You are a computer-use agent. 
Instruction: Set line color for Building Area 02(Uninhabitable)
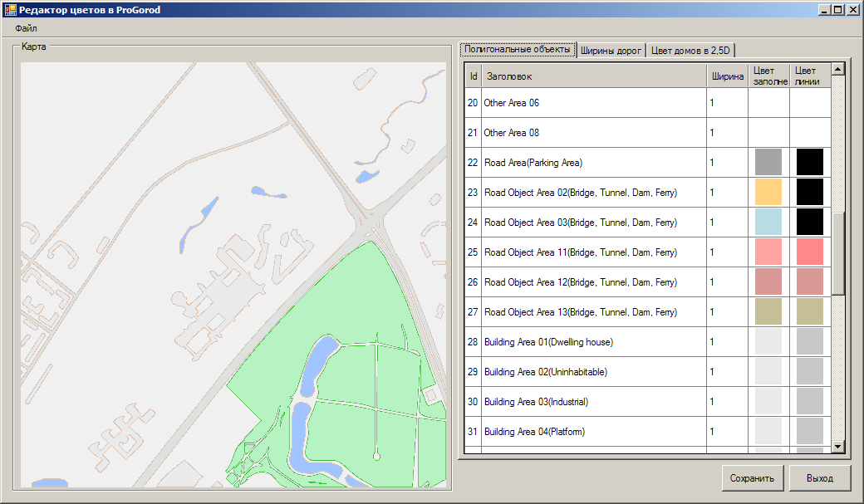coord(809,372)
